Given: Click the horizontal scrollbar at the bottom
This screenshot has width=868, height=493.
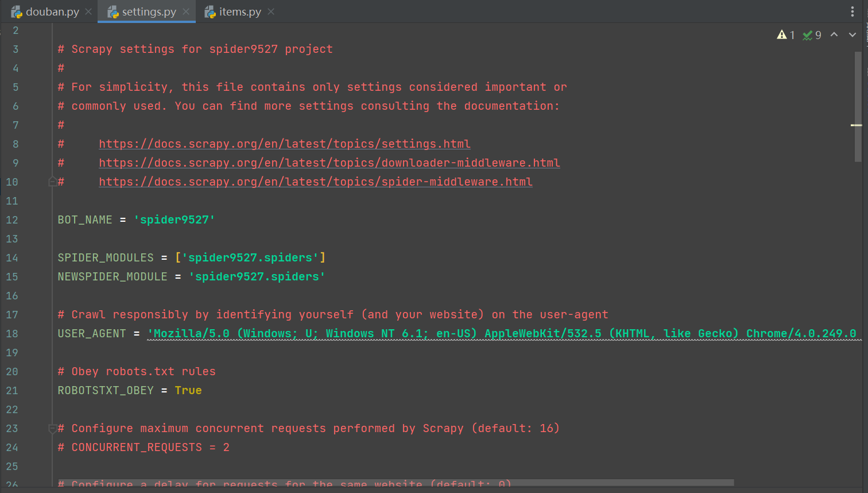Looking at the screenshot, I should point(396,483).
